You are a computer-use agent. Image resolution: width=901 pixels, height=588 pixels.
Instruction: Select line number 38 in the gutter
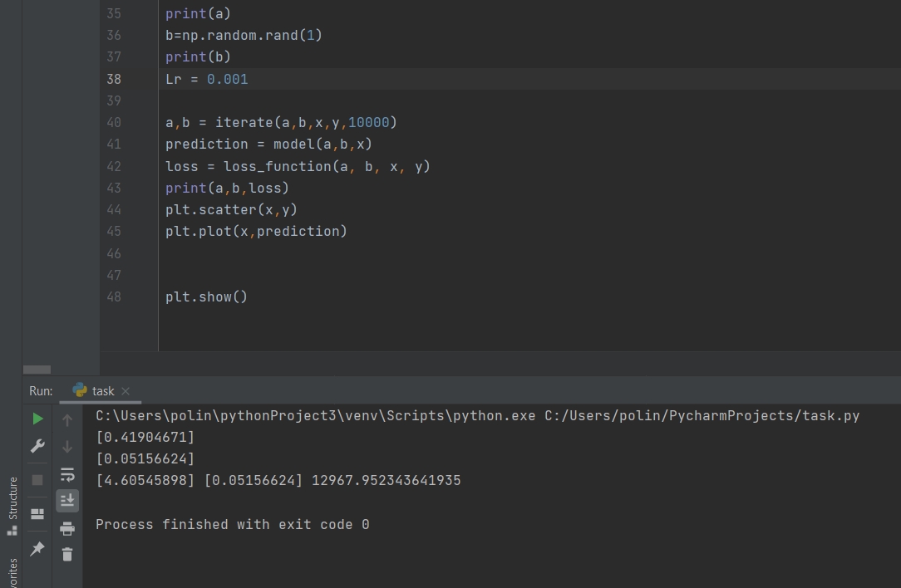(114, 79)
